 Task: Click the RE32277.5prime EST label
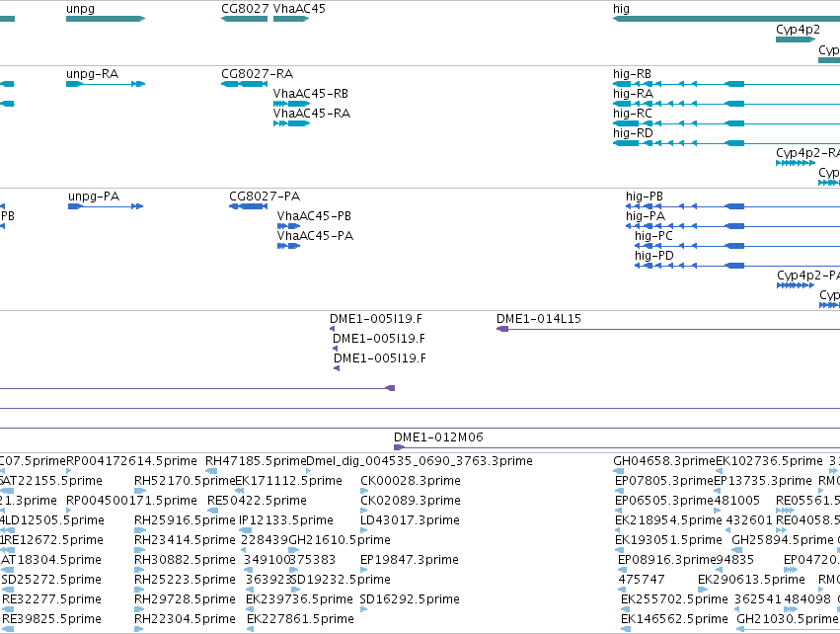pyautogui.click(x=52, y=599)
